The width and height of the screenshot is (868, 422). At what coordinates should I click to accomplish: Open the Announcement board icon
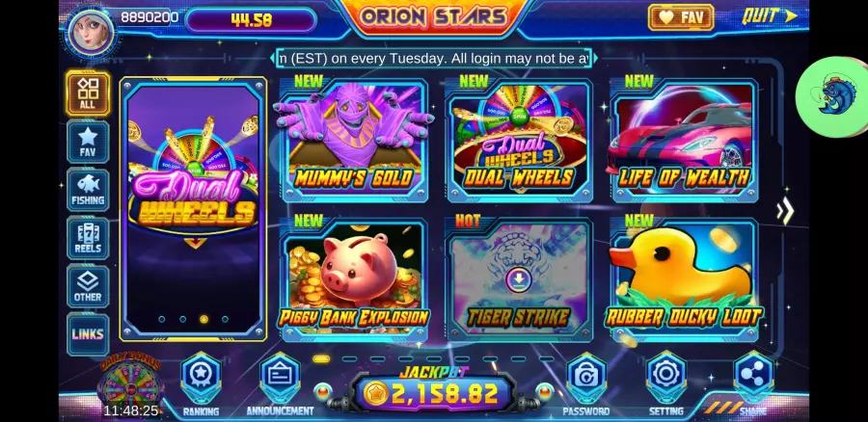pos(280,378)
